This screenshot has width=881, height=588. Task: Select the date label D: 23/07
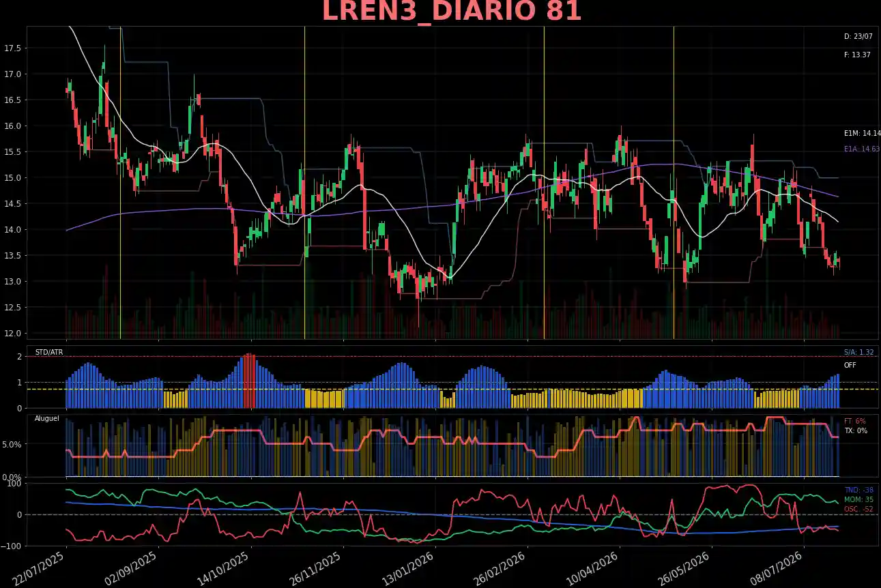point(858,37)
